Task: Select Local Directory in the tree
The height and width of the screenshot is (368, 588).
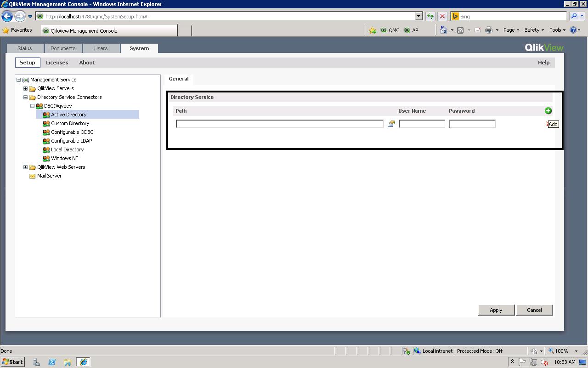Action: 68,149
